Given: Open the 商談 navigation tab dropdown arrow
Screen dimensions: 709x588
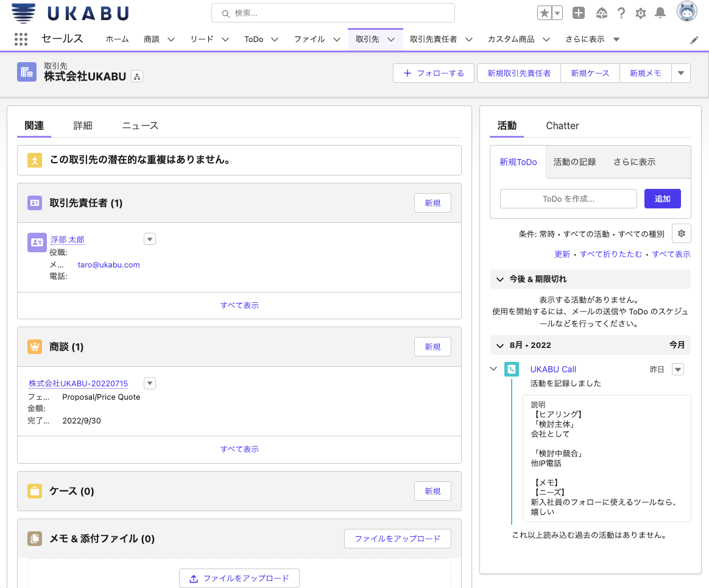Looking at the screenshot, I should click(171, 40).
